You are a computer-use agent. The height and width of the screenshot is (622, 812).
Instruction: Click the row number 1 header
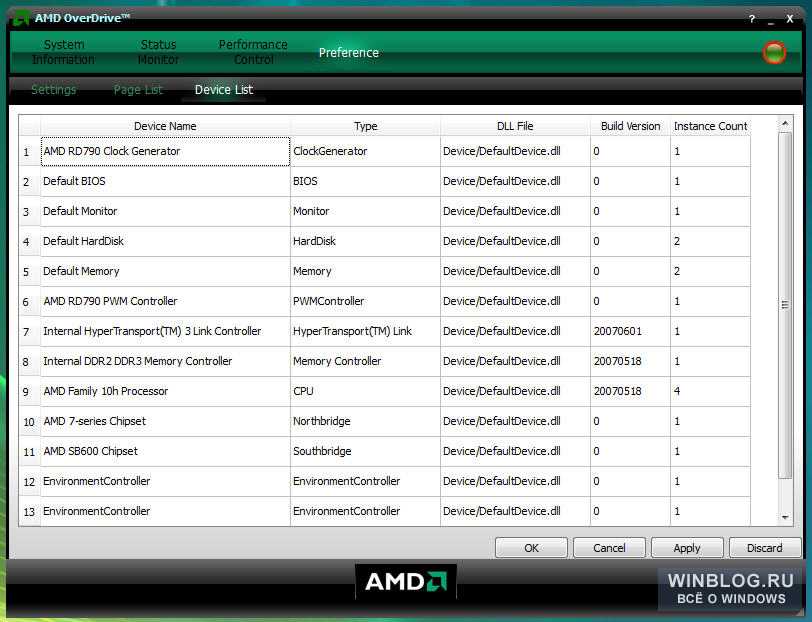tap(30, 152)
